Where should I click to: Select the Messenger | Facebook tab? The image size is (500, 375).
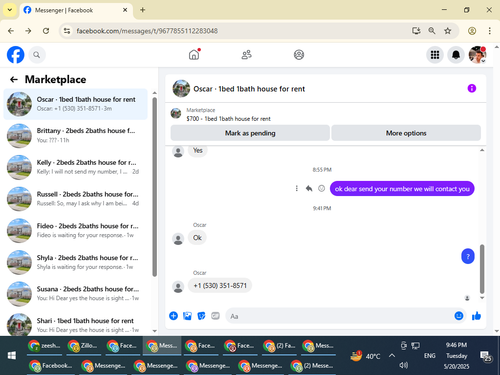76,10
